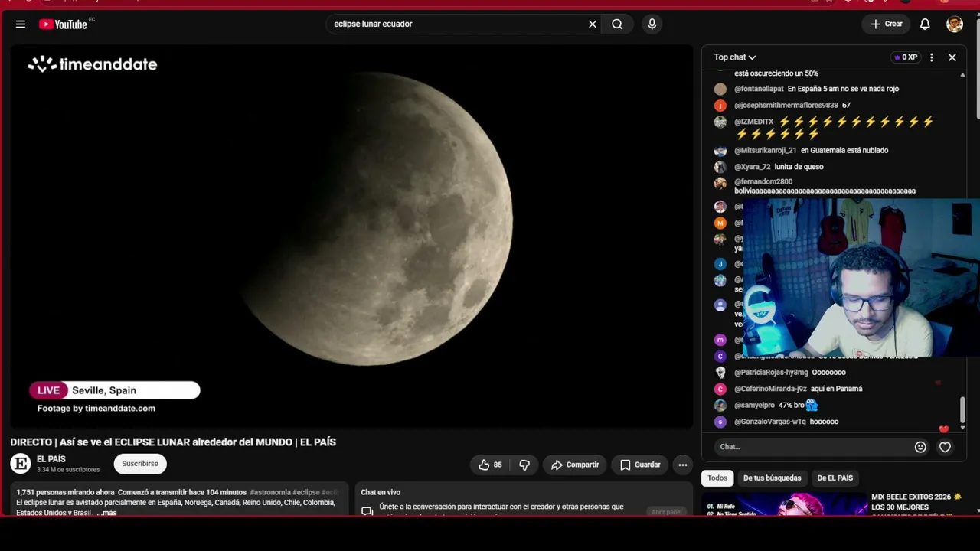The image size is (980, 551).
Task: Click "lunita de queso" chat message
Action: click(x=799, y=167)
